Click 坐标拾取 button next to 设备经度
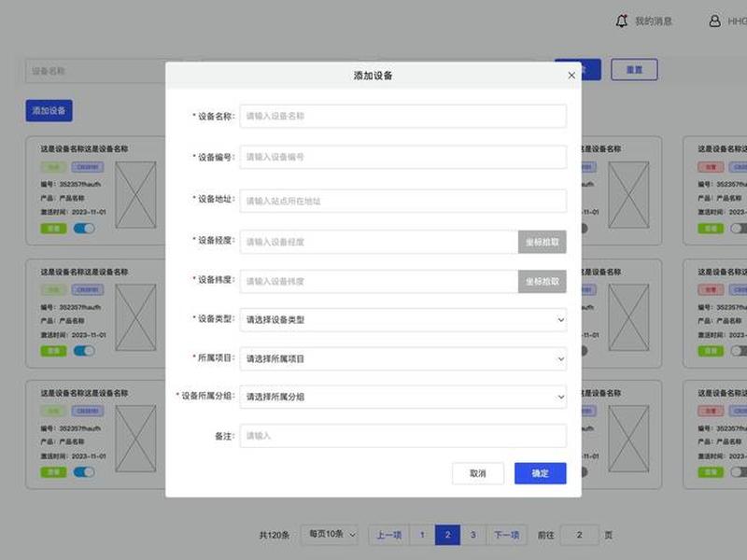The height and width of the screenshot is (560, 747). click(543, 242)
